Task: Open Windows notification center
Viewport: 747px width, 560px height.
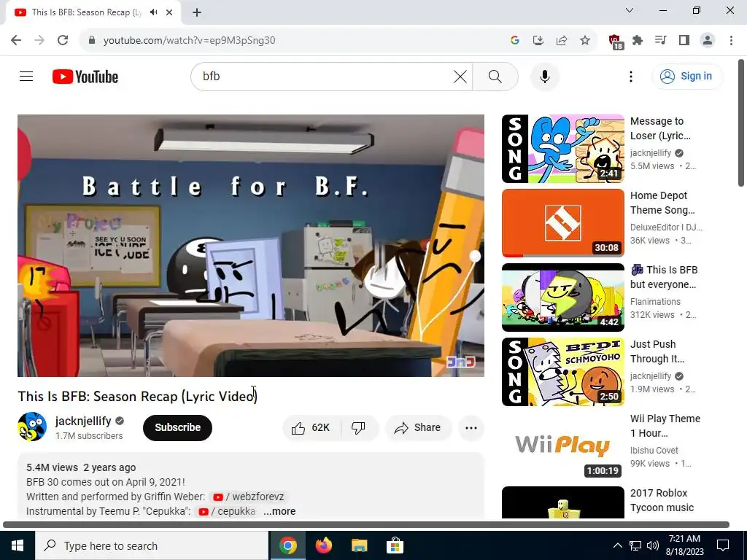Action: coord(723,545)
